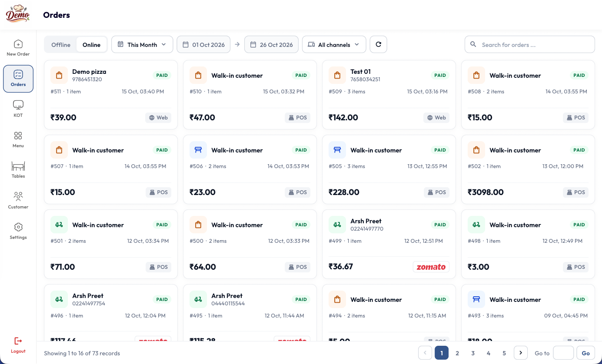The height and width of the screenshot is (364, 602).
Task: Switch to Offline orders
Action: coord(61,45)
